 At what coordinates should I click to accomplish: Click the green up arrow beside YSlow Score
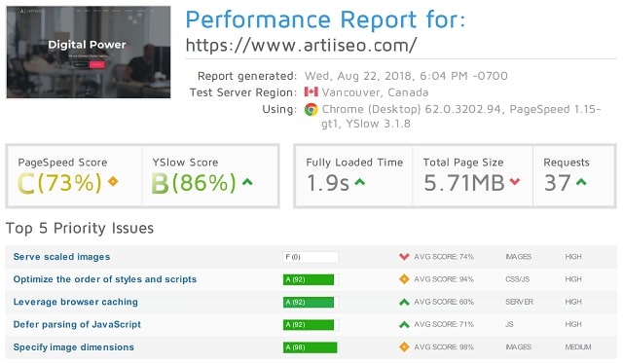point(247,182)
